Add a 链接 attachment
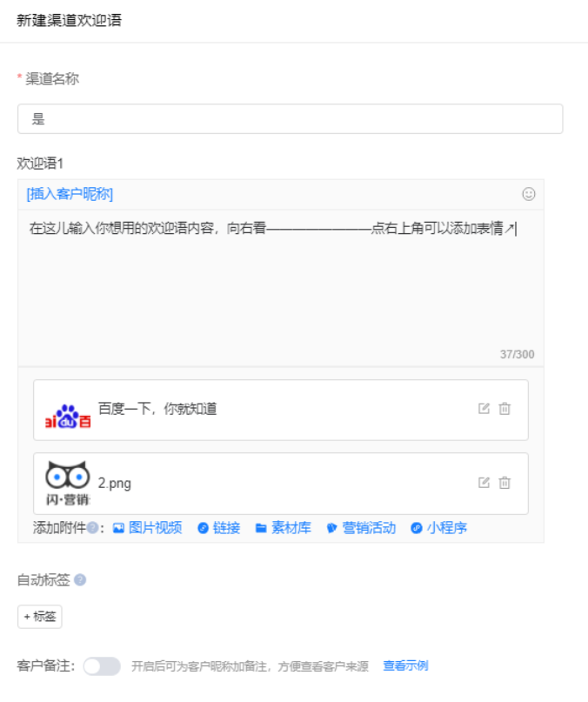This screenshot has width=588, height=702. 219,528
